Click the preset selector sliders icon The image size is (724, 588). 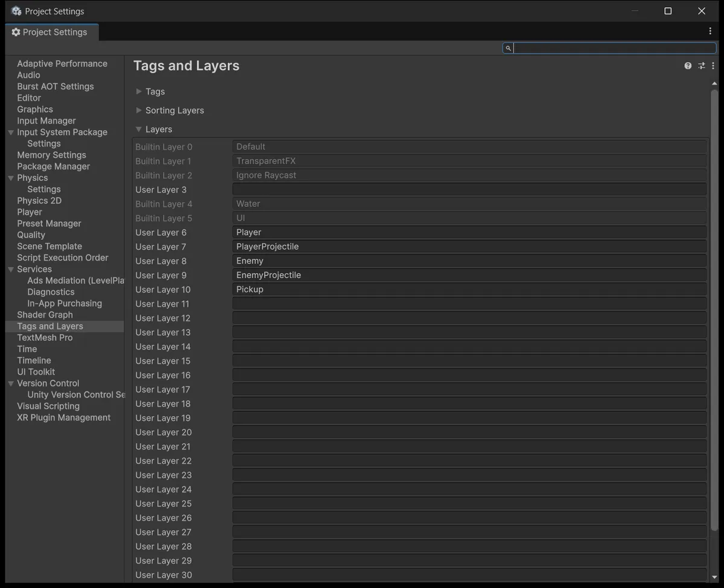pyautogui.click(x=702, y=66)
